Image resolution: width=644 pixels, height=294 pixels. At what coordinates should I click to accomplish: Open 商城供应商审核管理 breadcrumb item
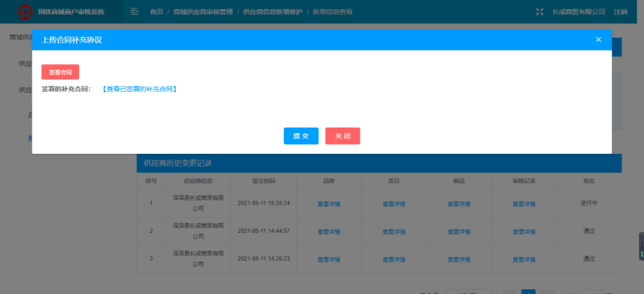click(203, 12)
